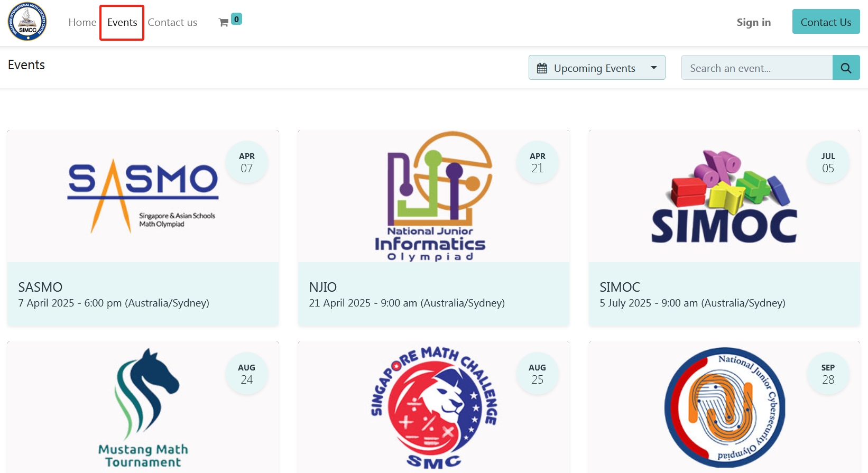Open Contact us in navigation menu
The width and height of the screenshot is (868, 473).
[172, 22]
